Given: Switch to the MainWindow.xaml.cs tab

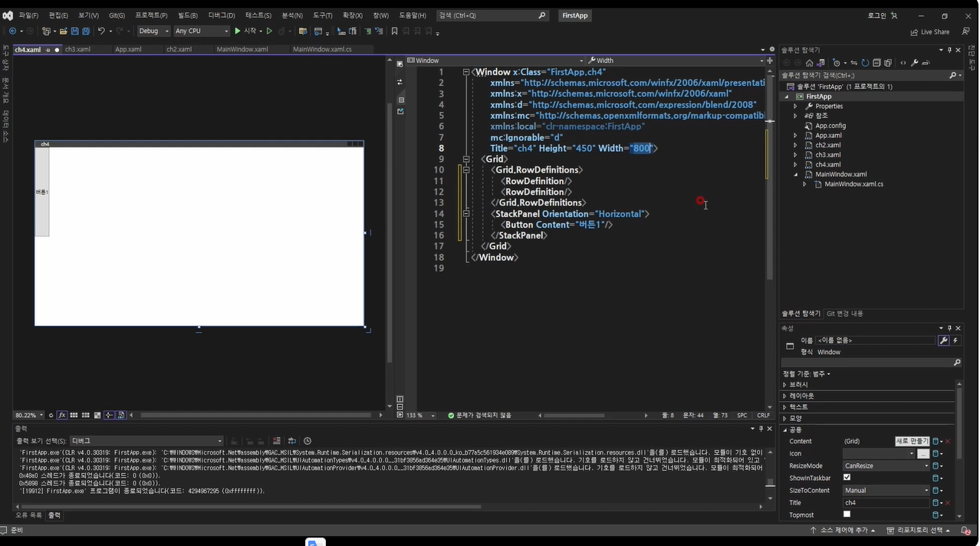Looking at the screenshot, I should click(322, 49).
